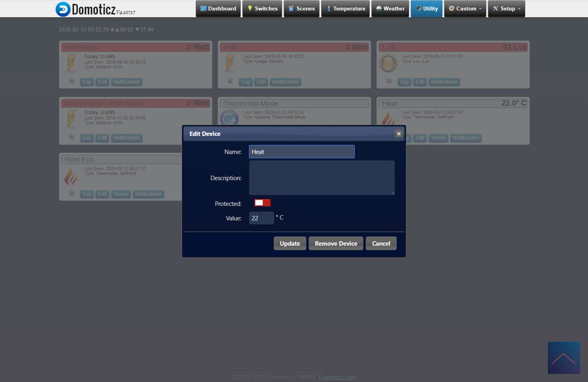Expand the Custom dropdown menu

[x=465, y=9]
